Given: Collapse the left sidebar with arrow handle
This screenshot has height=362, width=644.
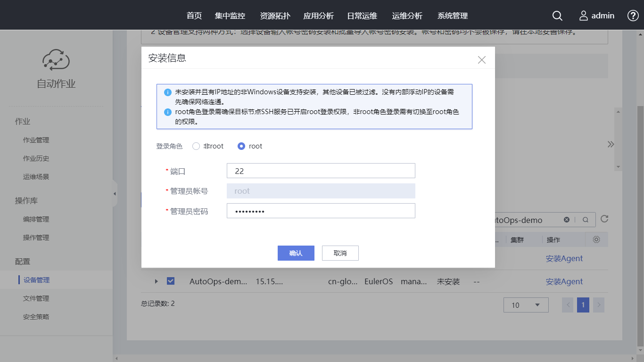Looking at the screenshot, I should coord(115,194).
